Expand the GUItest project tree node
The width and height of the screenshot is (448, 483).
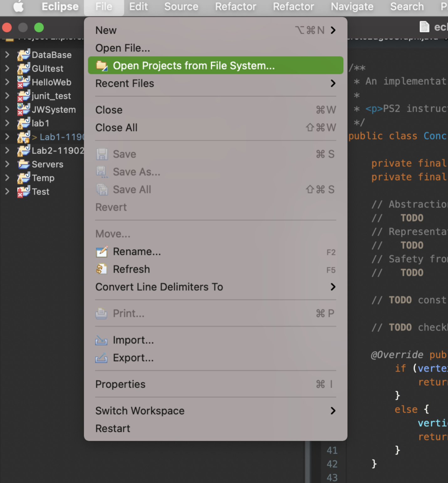click(x=7, y=68)
